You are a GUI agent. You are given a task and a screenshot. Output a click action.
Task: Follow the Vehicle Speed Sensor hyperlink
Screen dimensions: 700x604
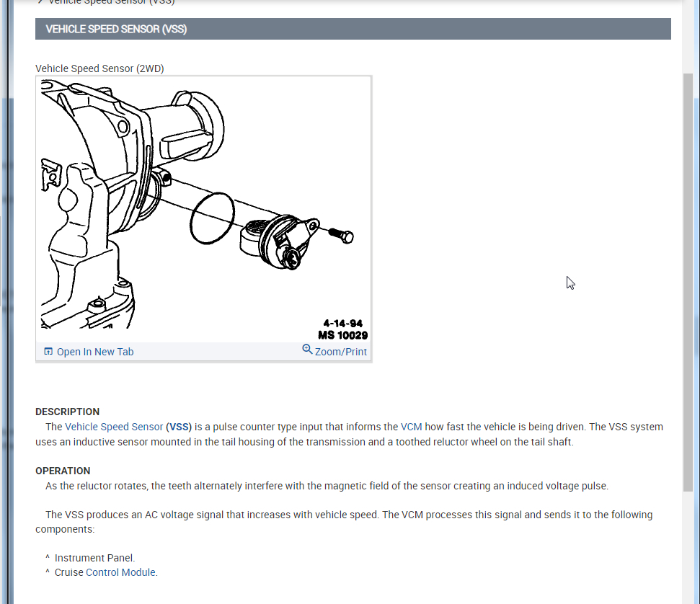point(114,427)
